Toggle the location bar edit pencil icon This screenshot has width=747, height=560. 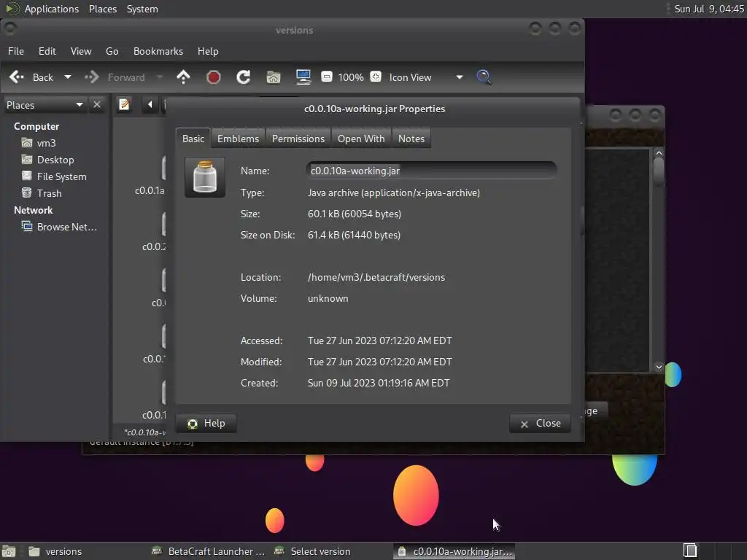click(x=124, y=104)
